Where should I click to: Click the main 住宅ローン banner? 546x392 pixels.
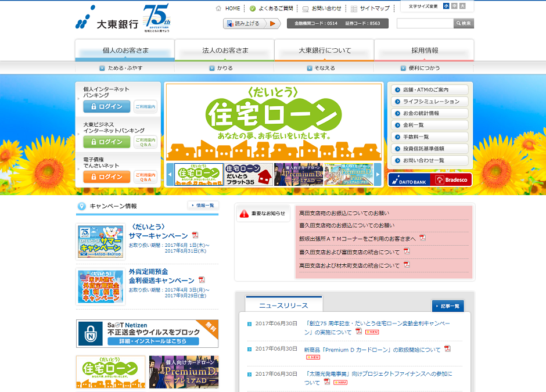tap(274, 122)
